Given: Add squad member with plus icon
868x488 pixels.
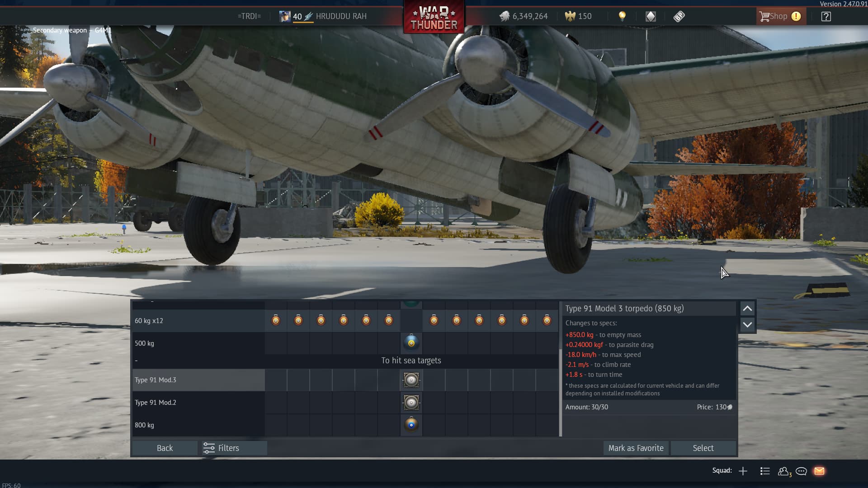Looking at the screenshot, I should [743, 471].
